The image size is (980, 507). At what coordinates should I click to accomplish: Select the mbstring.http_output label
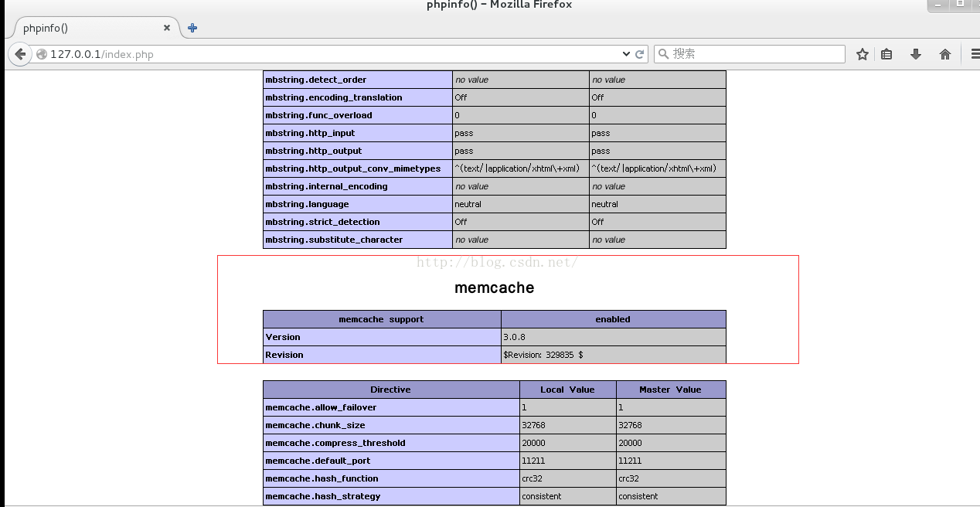tap(313, 151)
